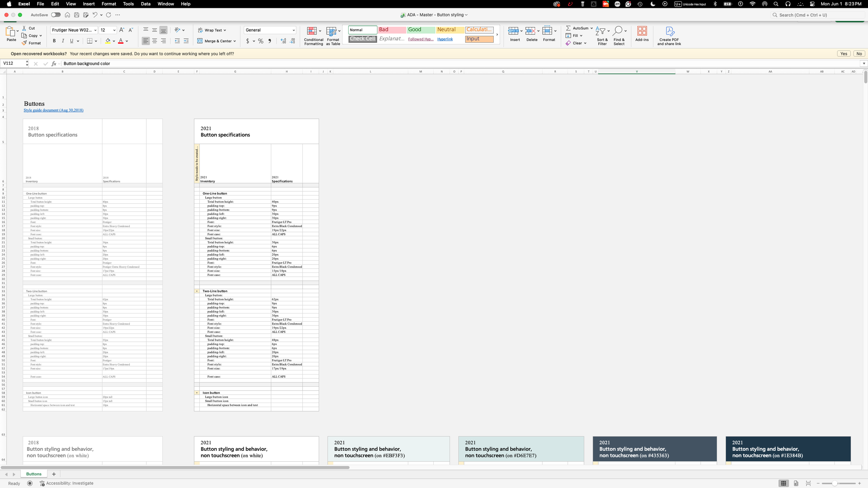
Task: Toggle the AutoSave switch
Action: [x=56, y=15]
